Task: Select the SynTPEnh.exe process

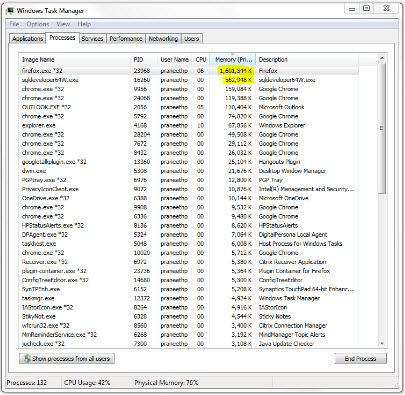Action: coord(189,289)
